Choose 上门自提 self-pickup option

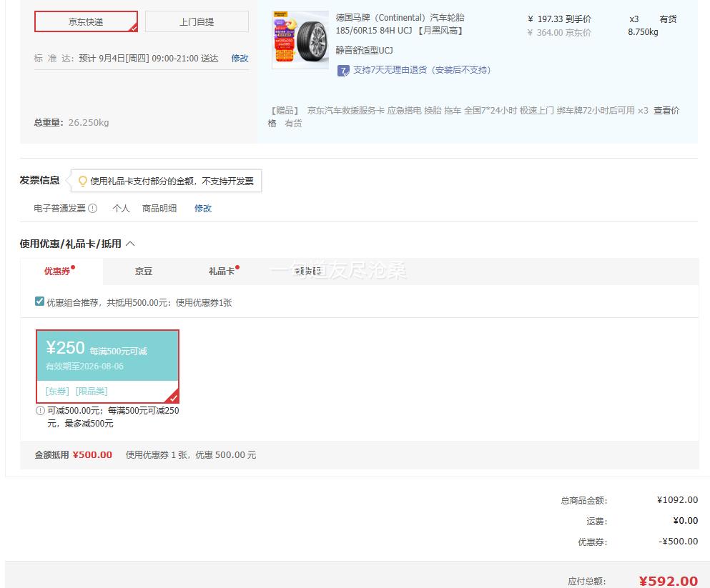click(x=197, y=21)
